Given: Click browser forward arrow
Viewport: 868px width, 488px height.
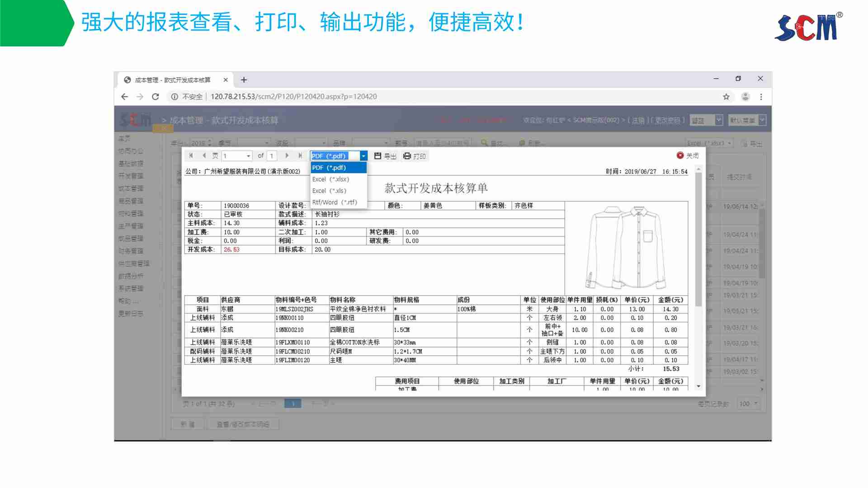Looking at the screenshot, I should [140, 97].
